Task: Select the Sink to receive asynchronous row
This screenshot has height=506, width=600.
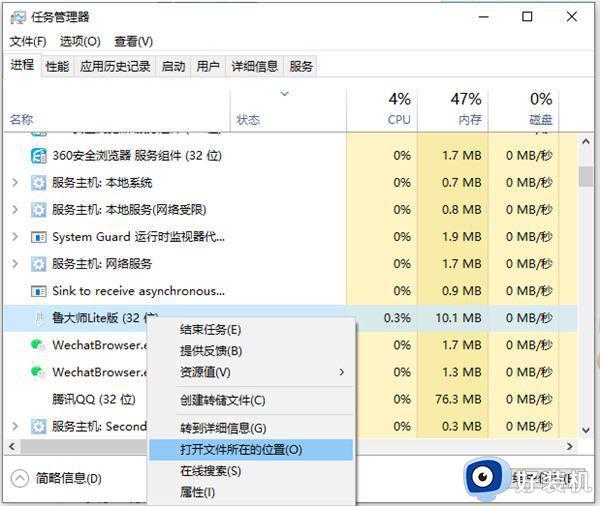Action: pyautogui.click(x=291, y=291)
